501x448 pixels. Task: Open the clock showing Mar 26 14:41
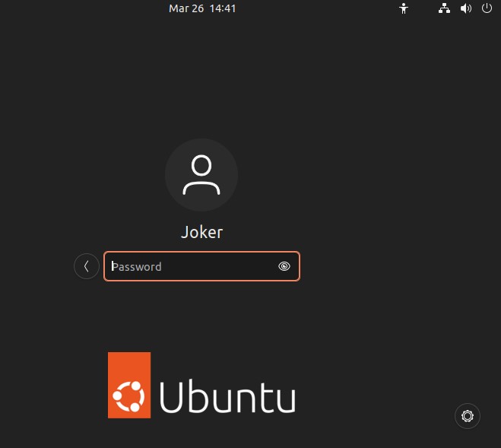click(202, 8)
